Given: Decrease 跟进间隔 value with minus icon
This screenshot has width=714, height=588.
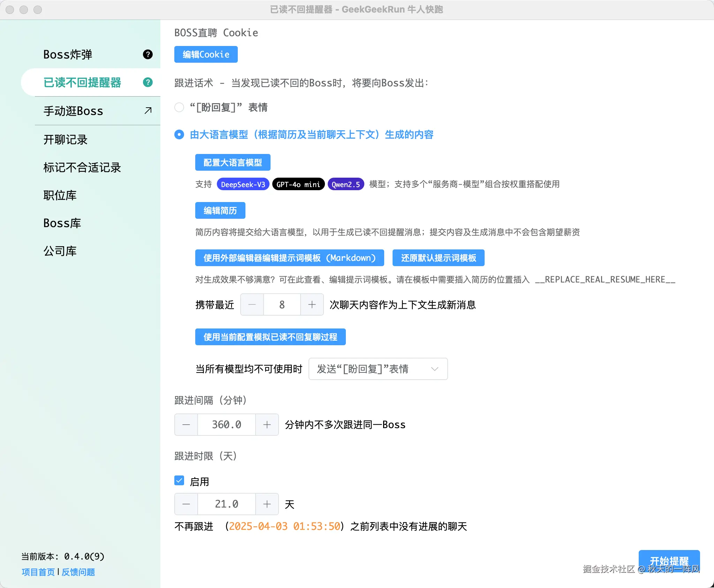Looking at the screenshot, I should point(186,425).
